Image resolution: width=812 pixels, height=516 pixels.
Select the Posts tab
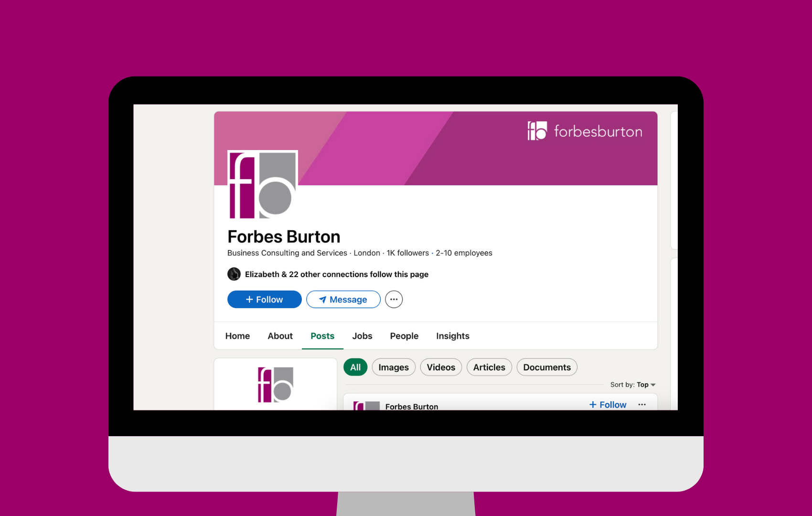coord(322,336)
